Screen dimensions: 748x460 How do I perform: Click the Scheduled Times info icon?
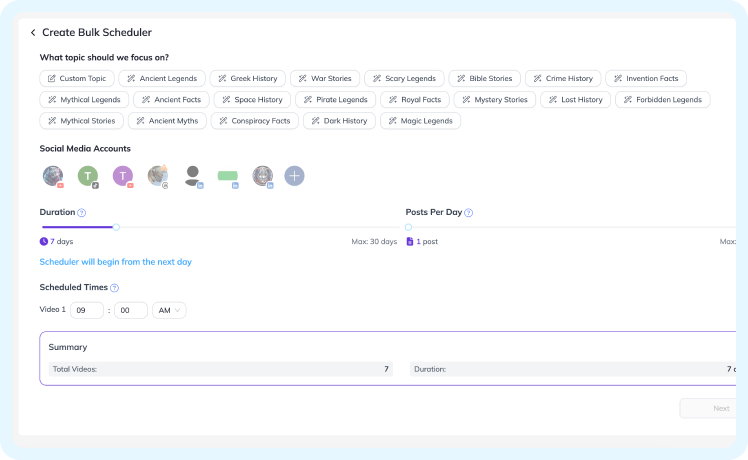[114, 288]
